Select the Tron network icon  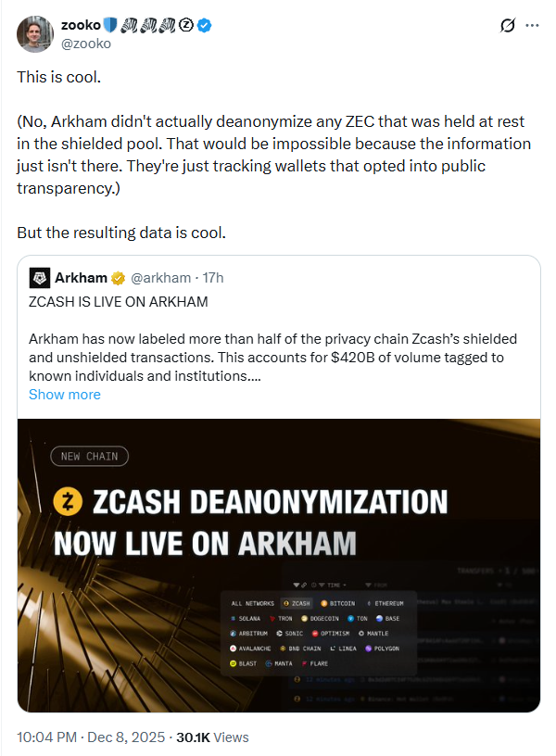[x=272, y=619]
